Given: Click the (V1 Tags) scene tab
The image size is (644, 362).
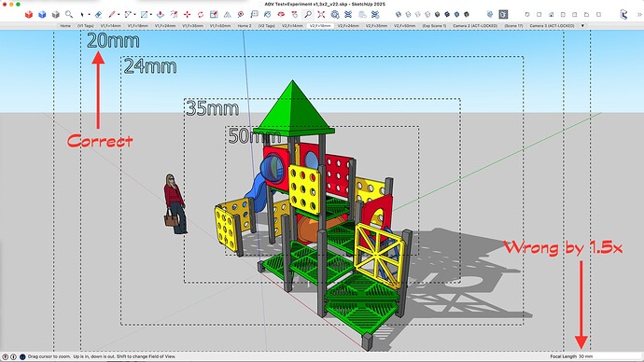Looking at the screenshot, I should pyautogui.click(x=86, y=25).
